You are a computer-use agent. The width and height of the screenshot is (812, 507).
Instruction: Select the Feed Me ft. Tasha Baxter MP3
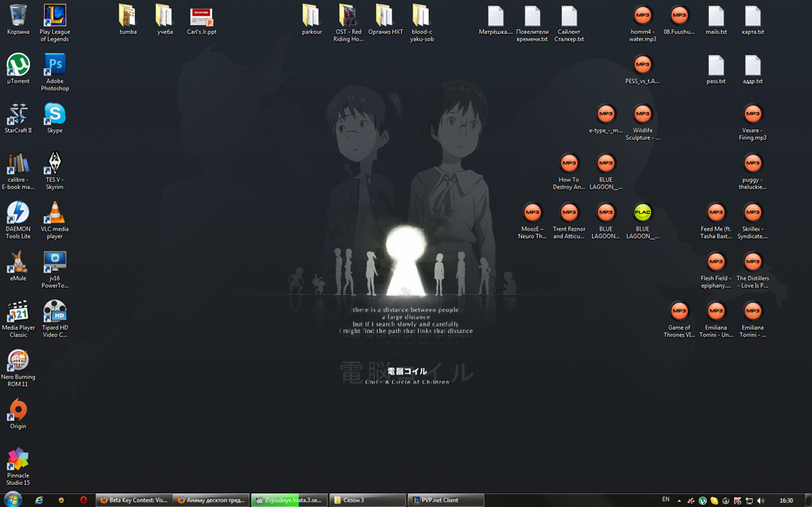click(715, 220)
